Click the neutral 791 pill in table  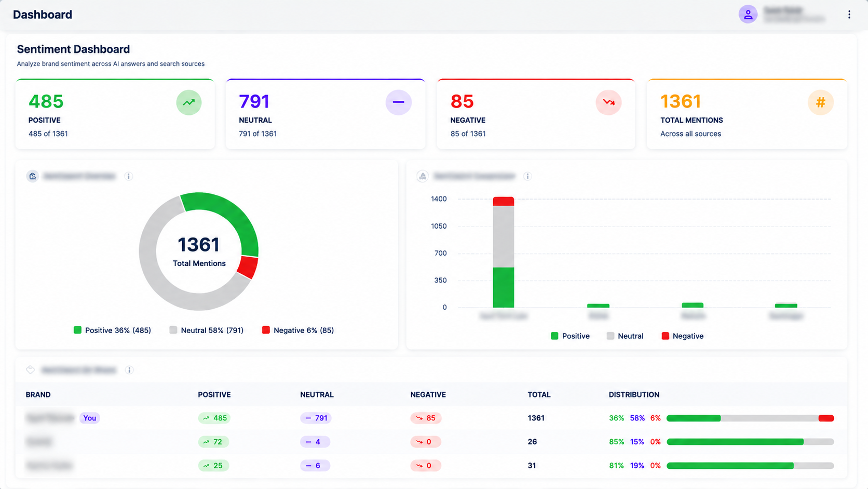click(316, 418)
